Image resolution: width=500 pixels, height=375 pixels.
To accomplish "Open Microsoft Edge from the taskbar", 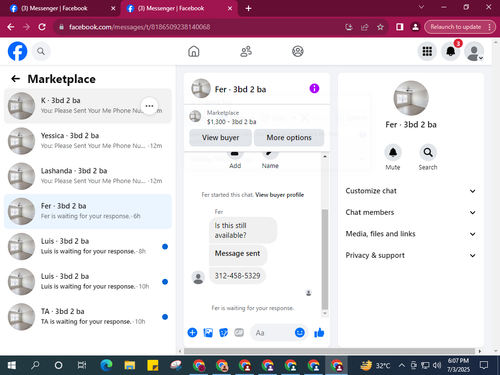I will (106, 365).
